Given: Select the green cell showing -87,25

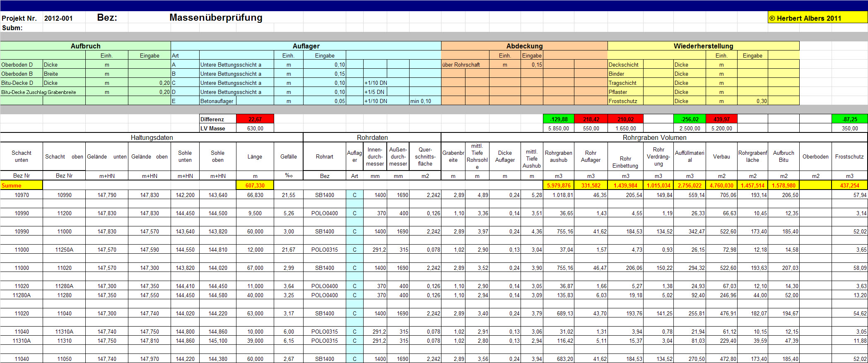Looking at the screenshot, I should (849, 119).
